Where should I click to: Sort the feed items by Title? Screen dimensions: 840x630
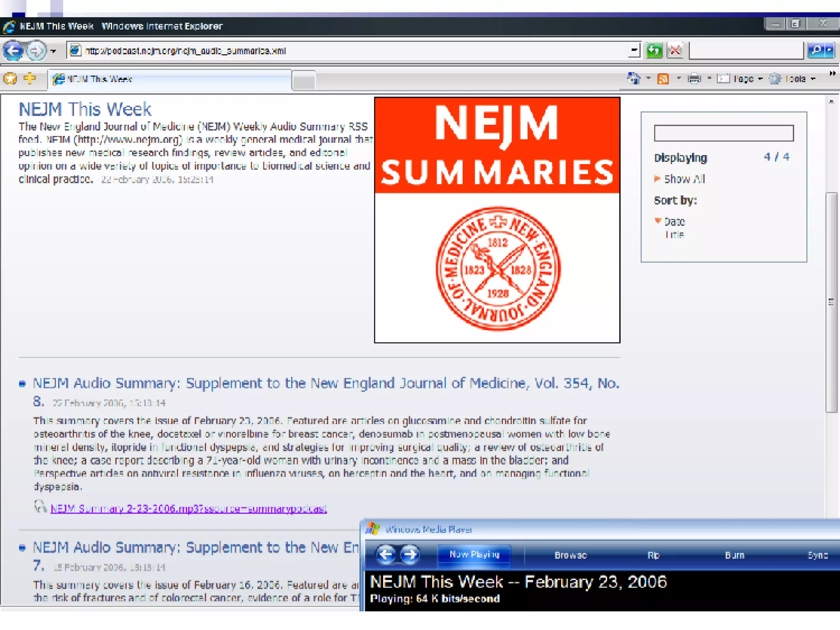point(674,235)
